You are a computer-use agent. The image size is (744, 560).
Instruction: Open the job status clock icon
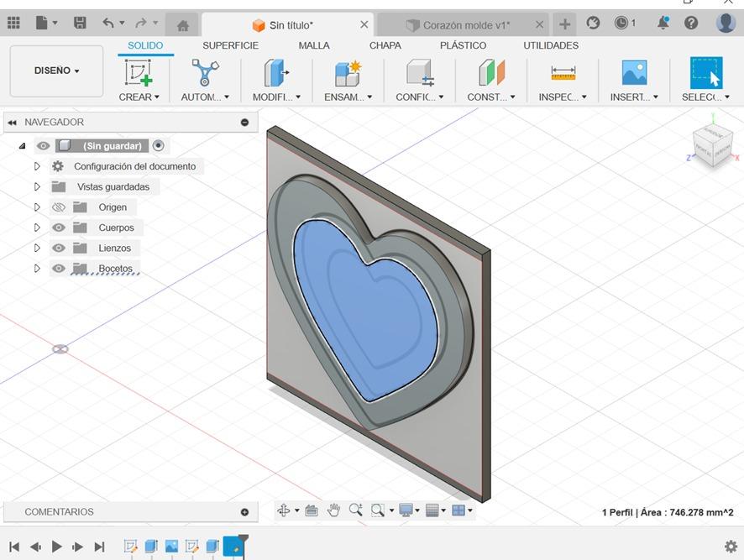[x=621, y=23]
